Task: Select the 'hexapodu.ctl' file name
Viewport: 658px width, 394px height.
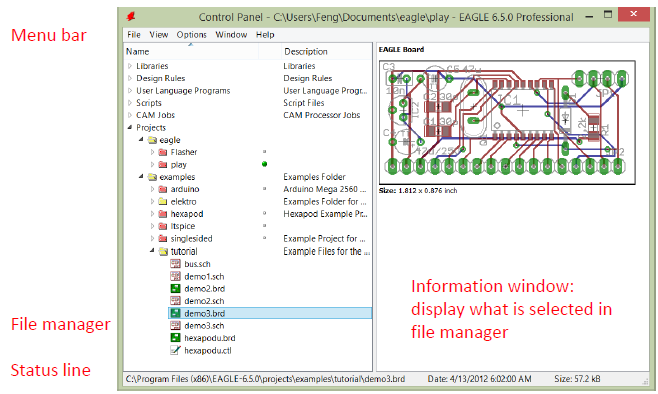Action: tap(208, 350)
